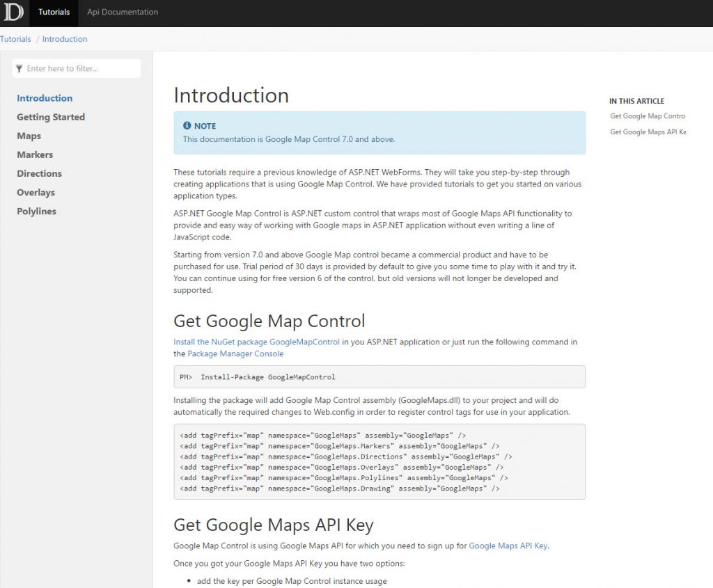Open the Google Maps API Key link
This screenshot has height=588, width=713.
point(508,546)
